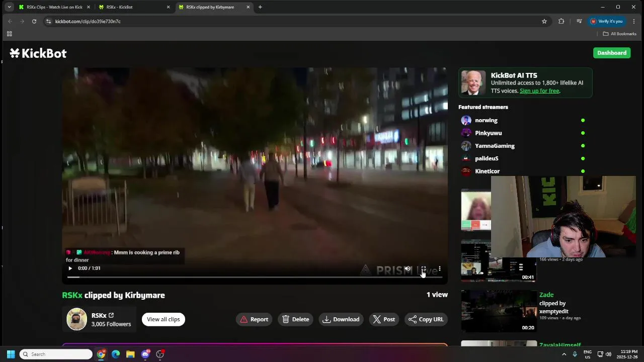The width and height of the screenshot is (644, 362).
Task: Click the Sign up for free link
Action: tap(539, 91)
